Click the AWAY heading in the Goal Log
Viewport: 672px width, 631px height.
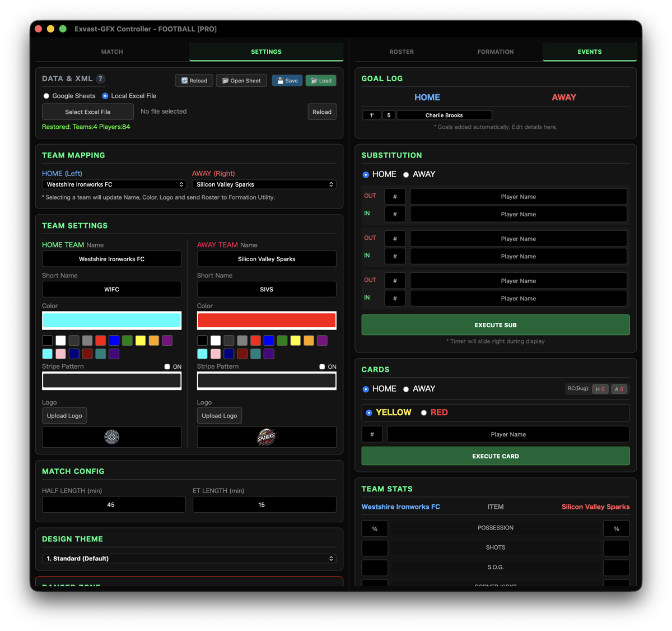(564, 98)
